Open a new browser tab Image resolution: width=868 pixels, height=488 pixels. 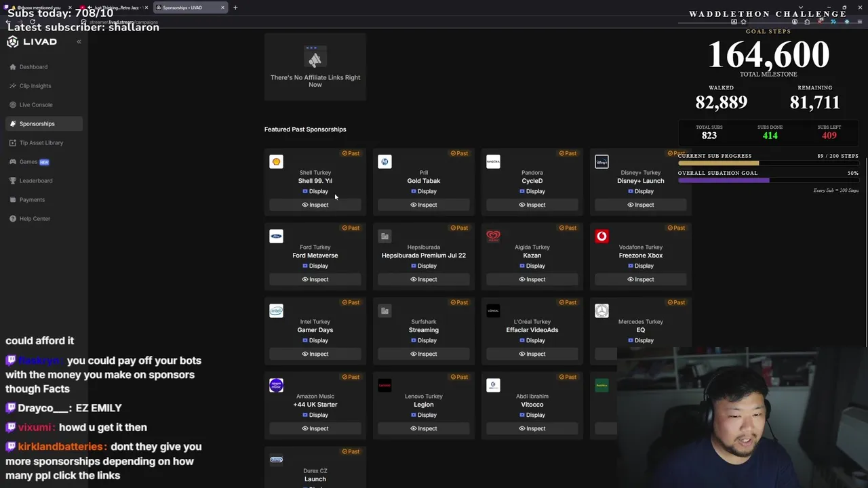pos(235,7)
